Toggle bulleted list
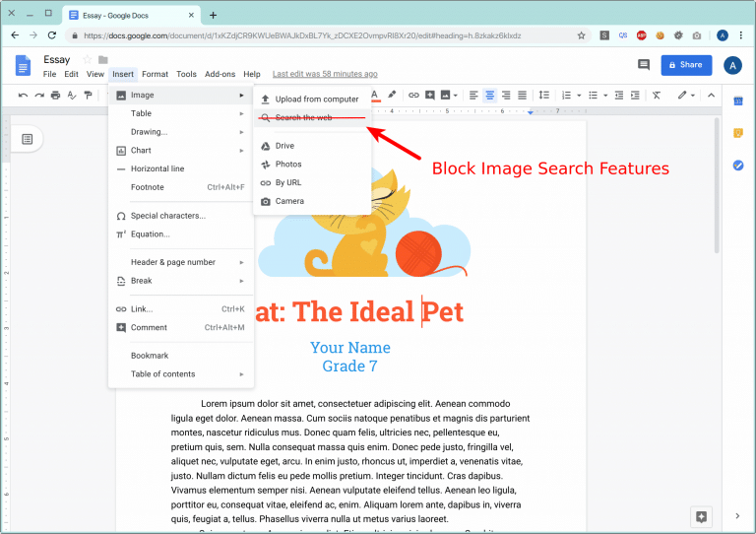 (593, 95)
